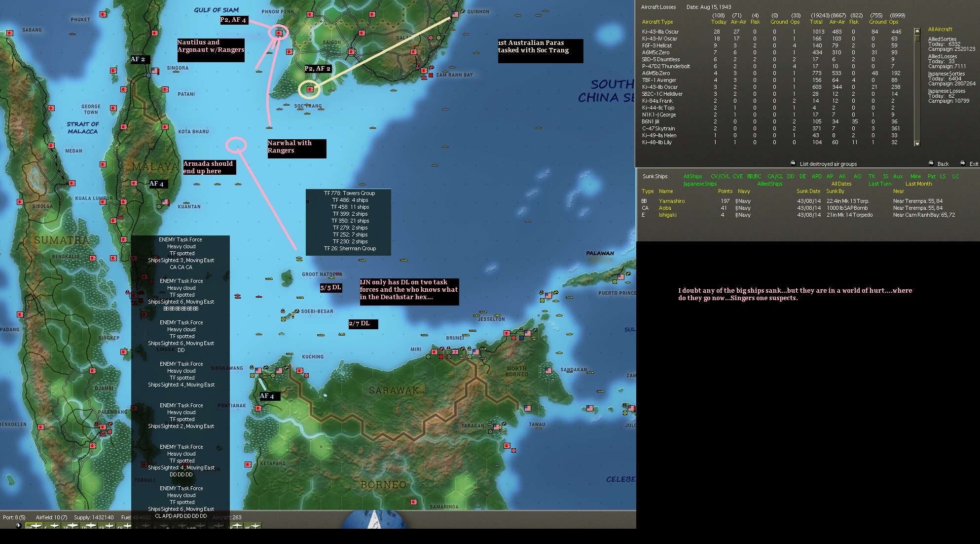Screen dimensions: 980x544
Task: Click the Japanese base flag at Phuket
Action: point(103,14)
